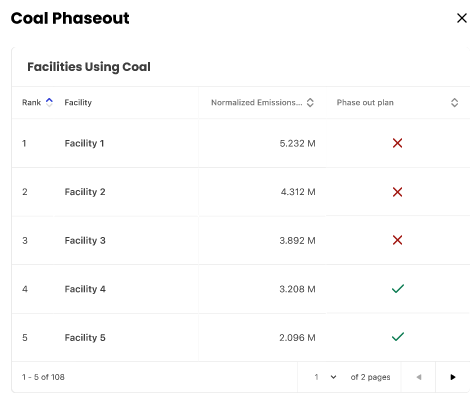This screenshot has width=476, height=400.
Task: Select the Facility 3 row name
Action: 85,240
